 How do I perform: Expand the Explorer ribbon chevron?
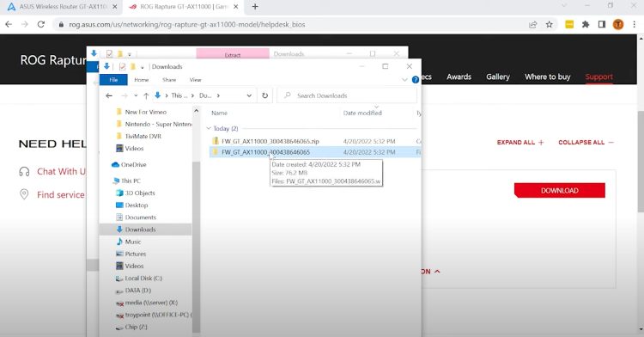coord(404,80)
